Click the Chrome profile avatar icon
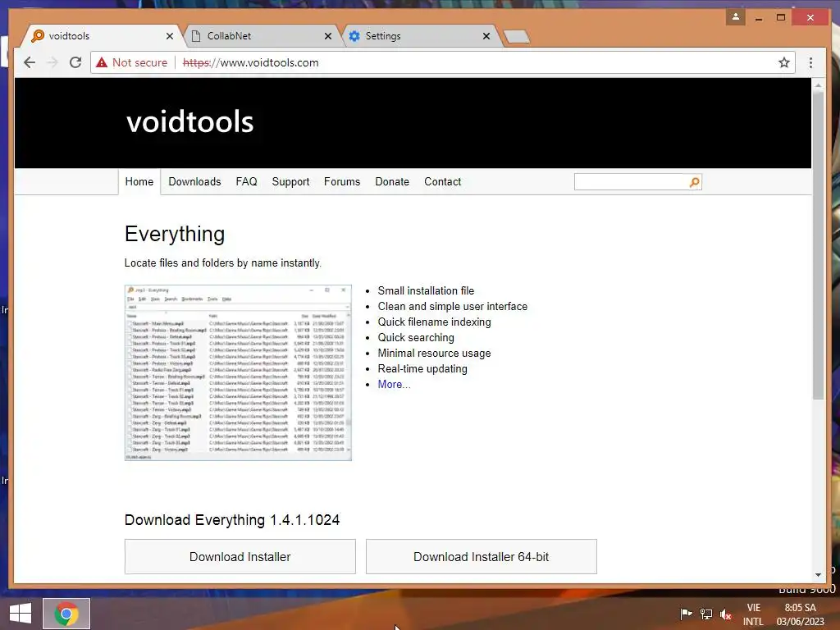Screen dimensions: 840x630 736,17
